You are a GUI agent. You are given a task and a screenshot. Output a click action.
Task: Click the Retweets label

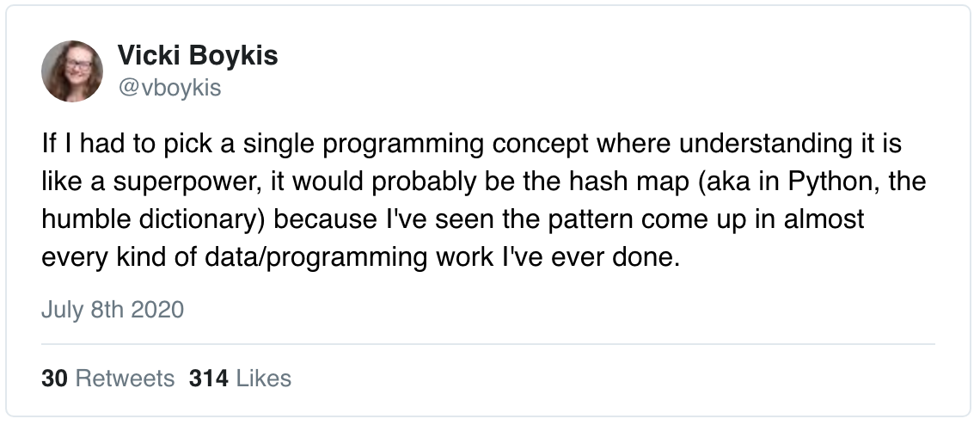(x=125, y=379)
